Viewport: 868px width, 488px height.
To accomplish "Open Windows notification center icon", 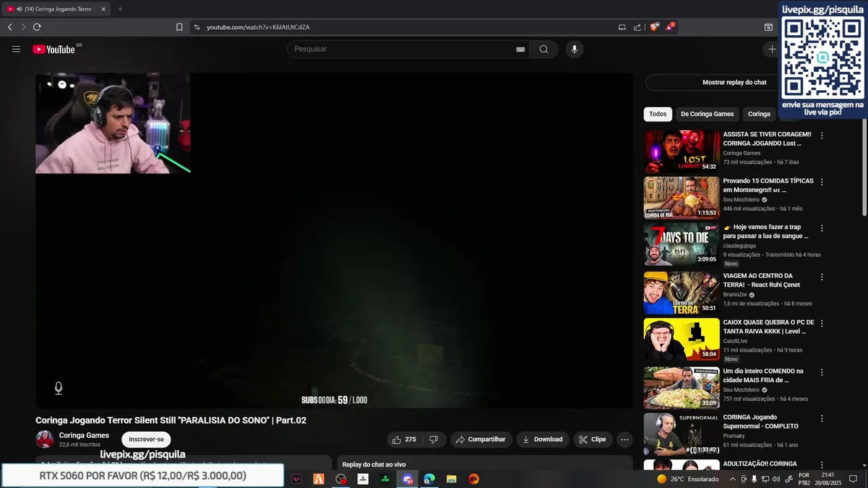I will click(x=853, y=479).
